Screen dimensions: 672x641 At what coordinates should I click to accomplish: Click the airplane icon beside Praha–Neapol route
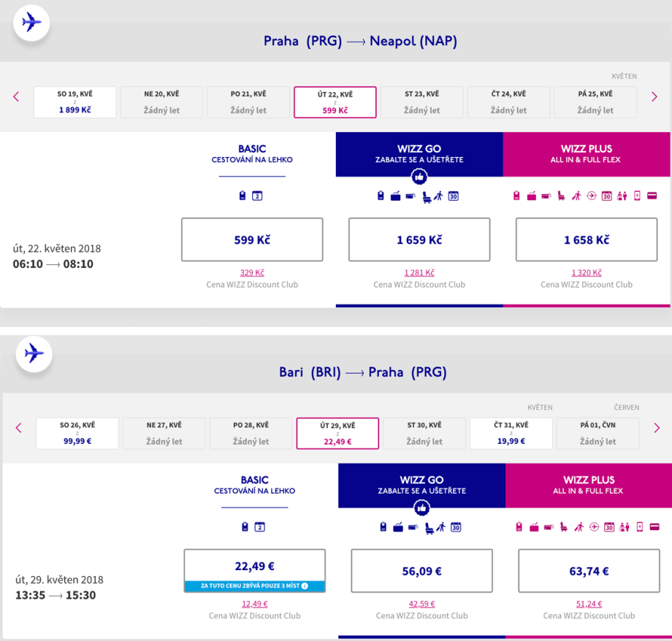click(x=31, y=23)
